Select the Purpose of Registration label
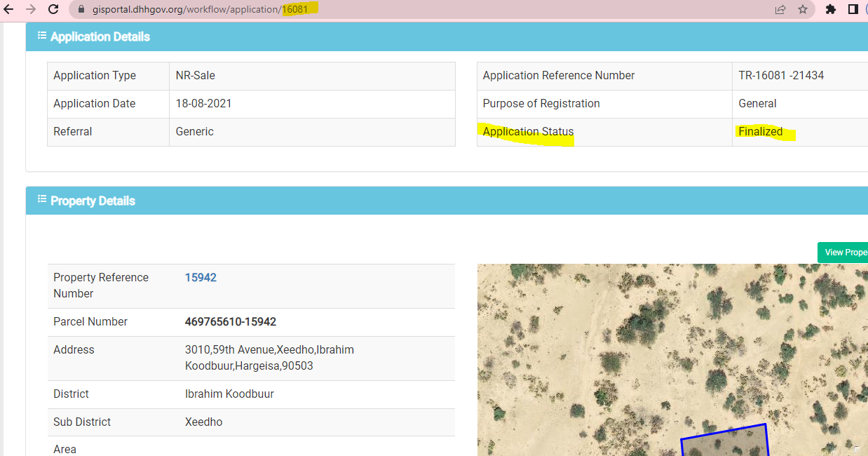The height and width of the screenshot is (456, 868). pos(541,104)
